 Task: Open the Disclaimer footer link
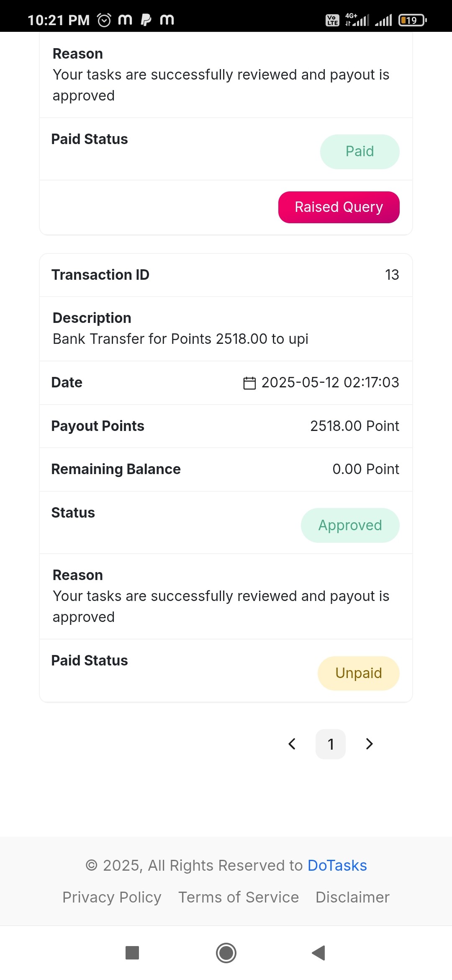[352, 897]
